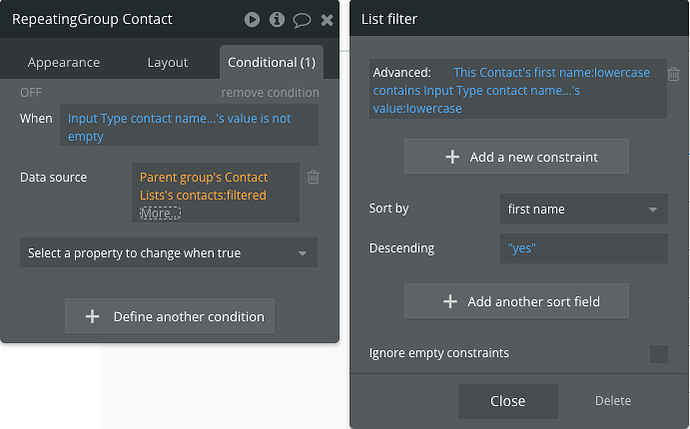Switch to the Layout tab
This screenshot has height=429, width=690.
click(168, 62)
